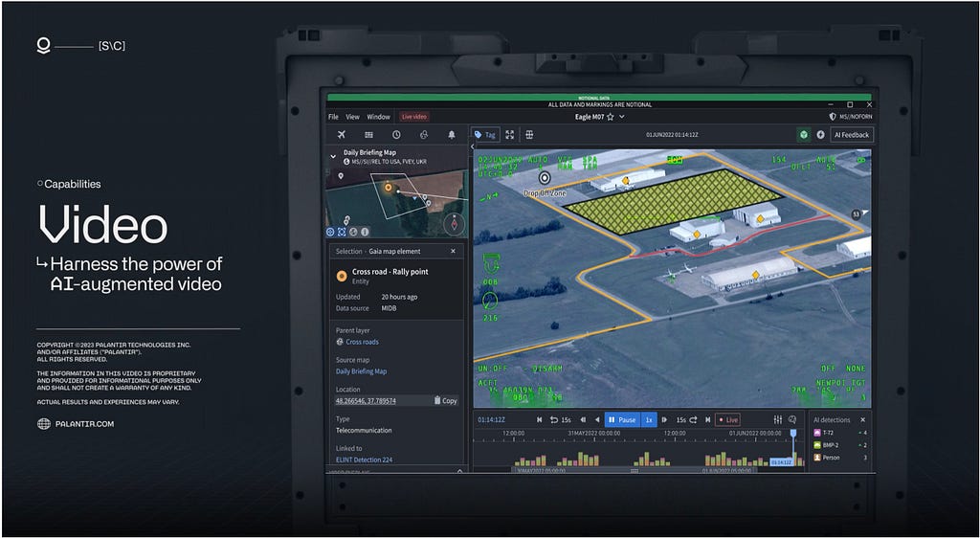Click the 48.266546, 37.789574 location value
Viewport: 980px width, 538px height.
click(x=366, y=400)
